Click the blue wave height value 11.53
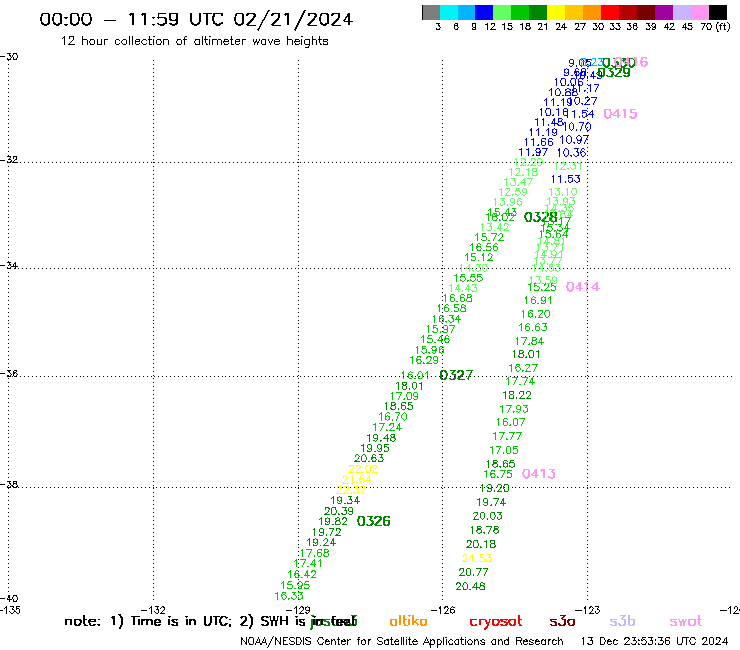The image size is (740, 650). click(x=566, y=179)
